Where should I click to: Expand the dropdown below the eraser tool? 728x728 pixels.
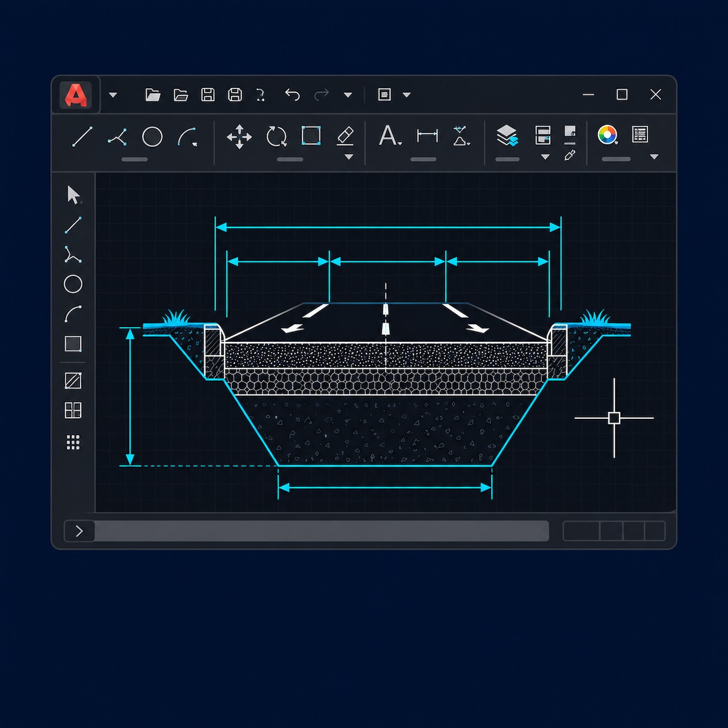tap(349, 157)
